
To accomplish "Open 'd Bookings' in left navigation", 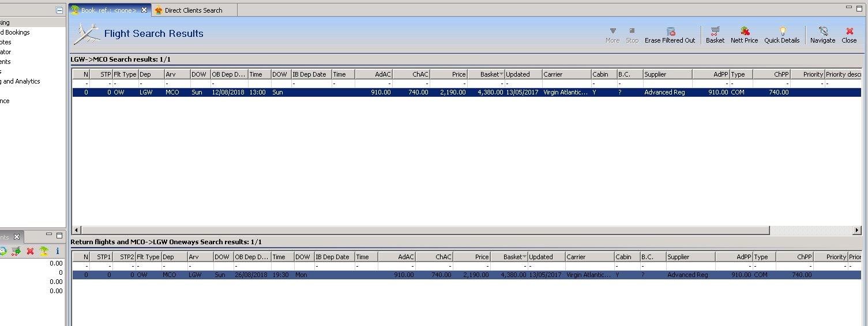I will 15,32.
